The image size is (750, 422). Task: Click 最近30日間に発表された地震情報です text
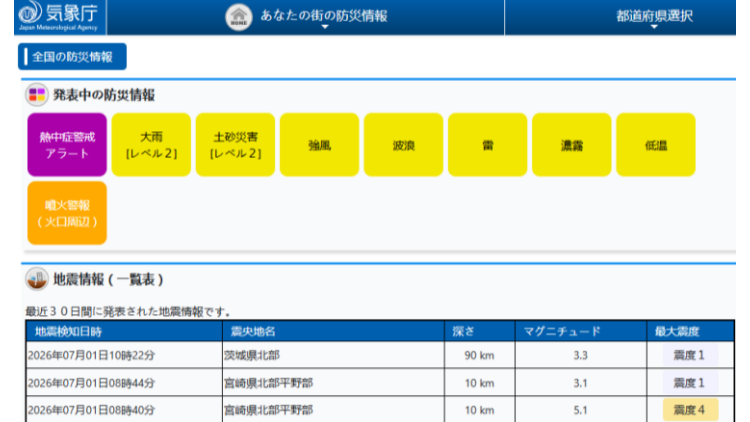tap(128, 312)
